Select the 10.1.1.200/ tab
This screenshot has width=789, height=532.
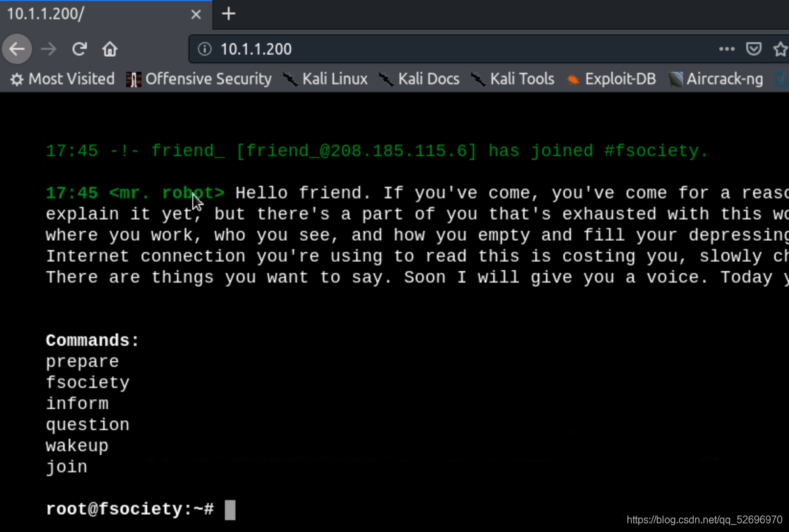coord(105,14)
